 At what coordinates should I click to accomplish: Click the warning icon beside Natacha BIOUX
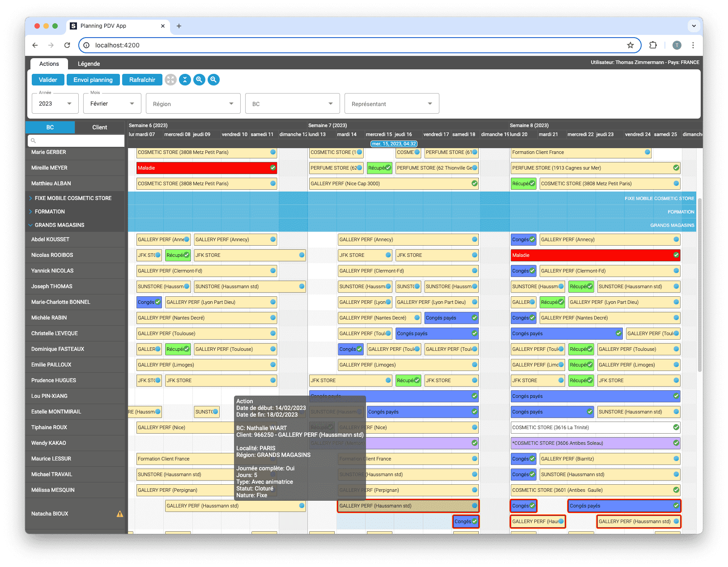(119, 514)
